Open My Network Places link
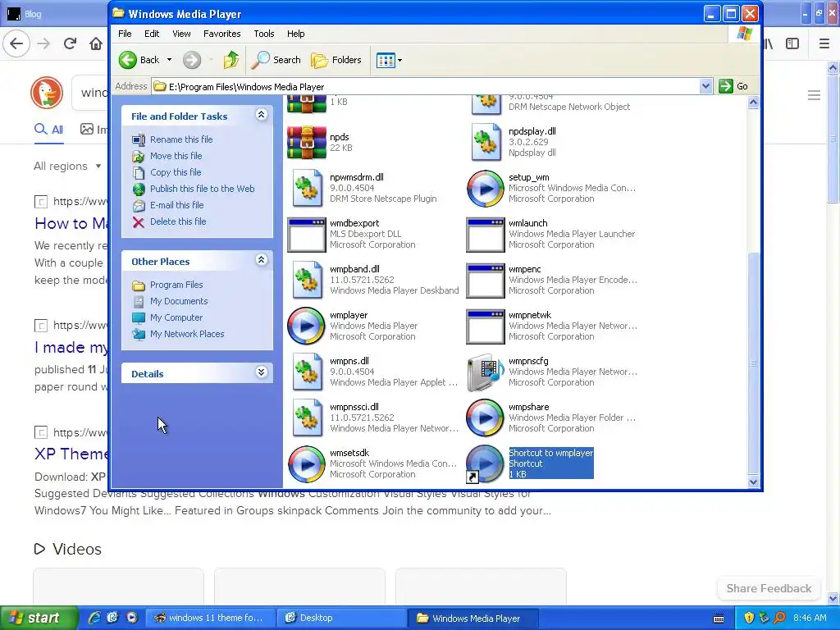Screen dimensions: 840x630 [187, 334]
